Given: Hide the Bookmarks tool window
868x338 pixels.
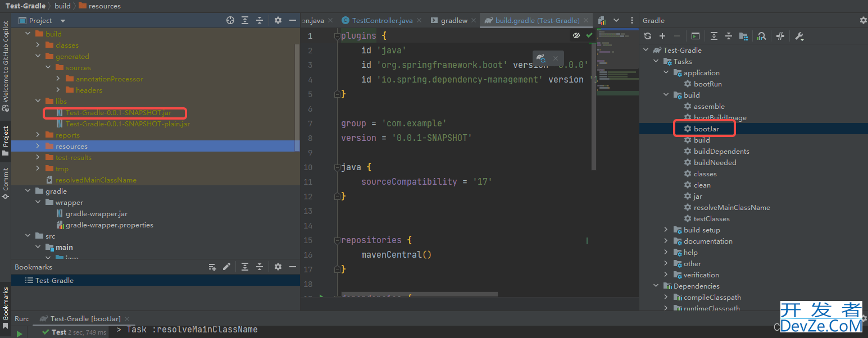Looking at the screenshot, I should click(x=292, y=267).
